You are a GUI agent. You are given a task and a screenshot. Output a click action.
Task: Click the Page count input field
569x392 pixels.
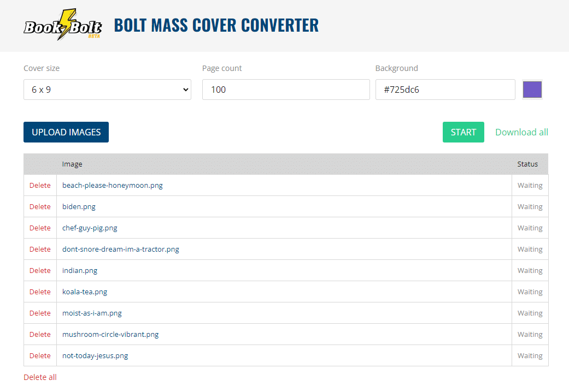[x=286, y=90]
